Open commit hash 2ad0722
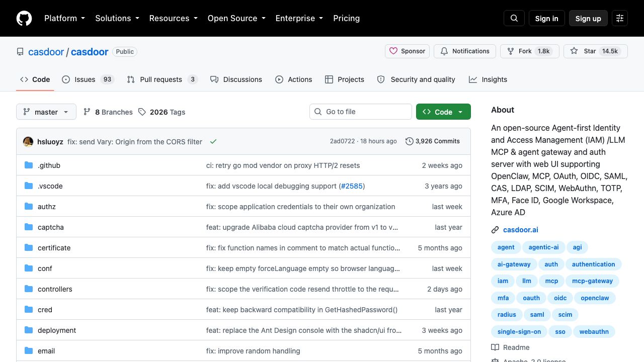This screenshot has width=644, height=362. tap(342, 141)
